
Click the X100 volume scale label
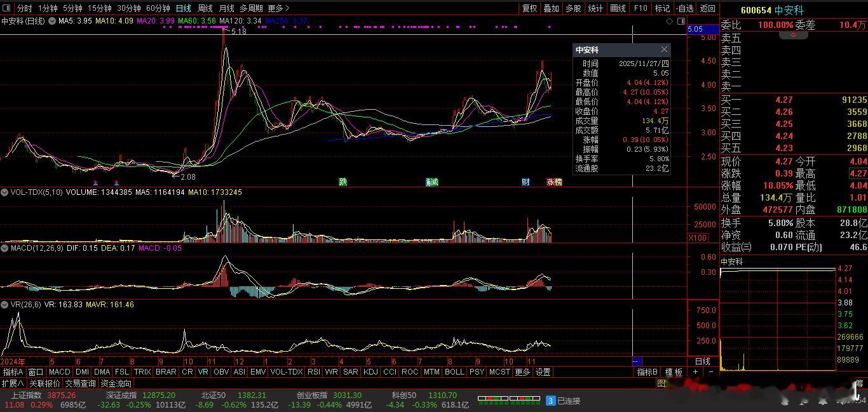click(697, 238)
